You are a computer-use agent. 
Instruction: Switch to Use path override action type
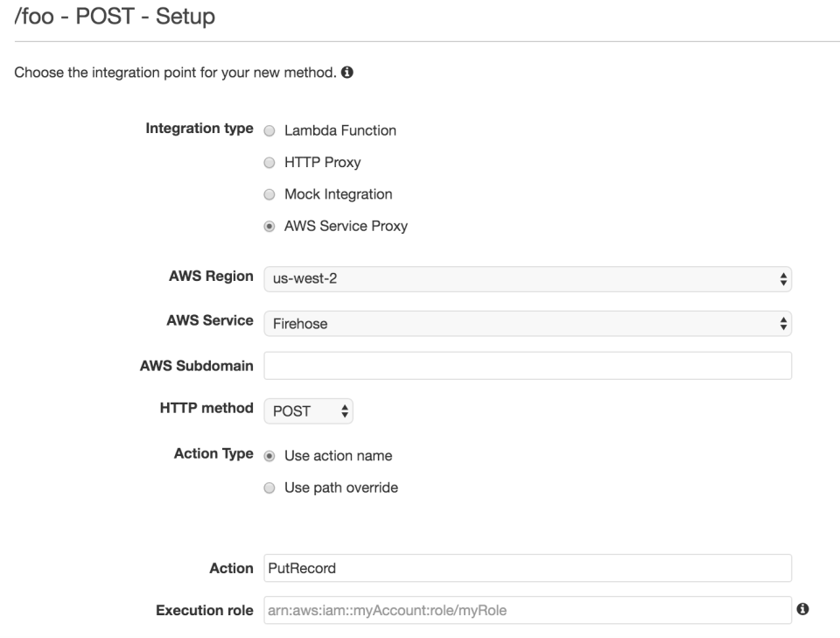point(272,487)
